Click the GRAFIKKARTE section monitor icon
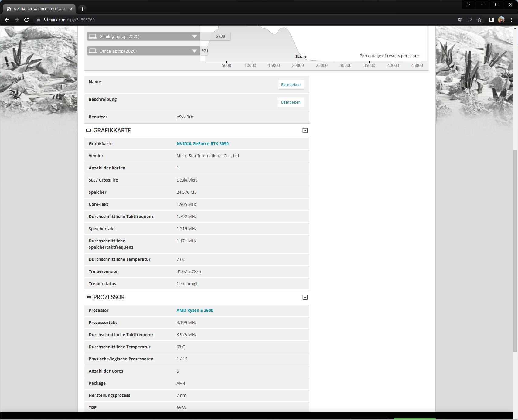This screenshot has height=420, width=518. (89, 131)
